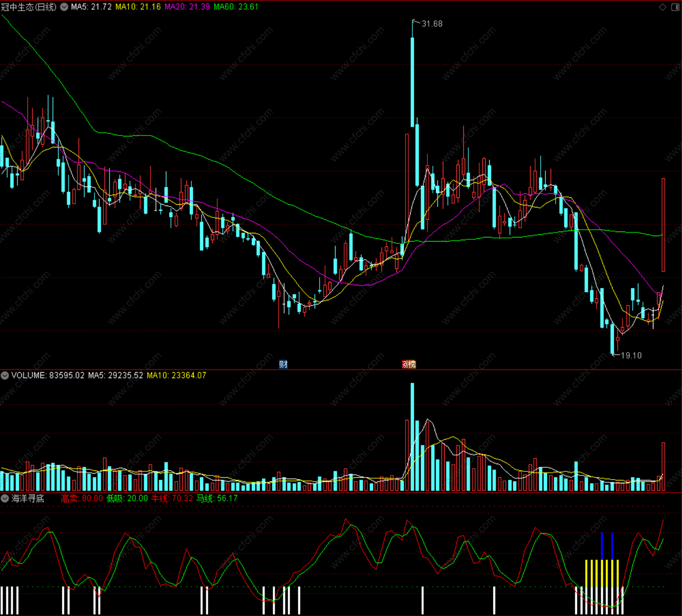
Task: Select the last red candlestick at chart right
Action: [663, 225]
